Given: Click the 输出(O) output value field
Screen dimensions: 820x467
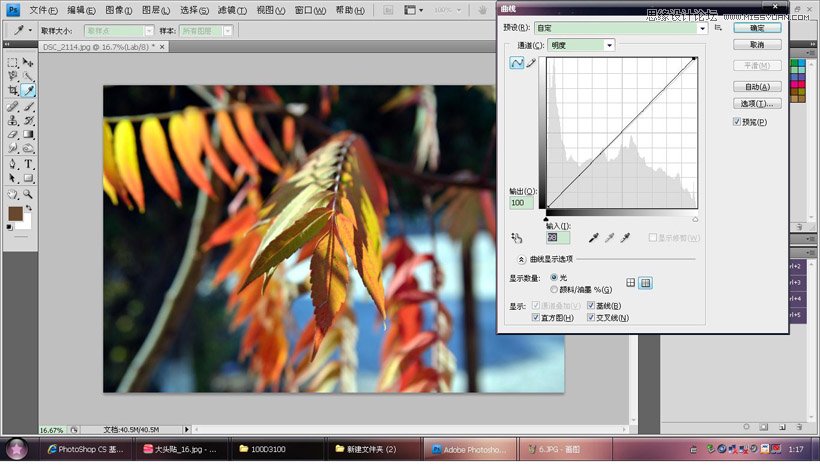Looking at the screenshot, I should click(521, 203).
